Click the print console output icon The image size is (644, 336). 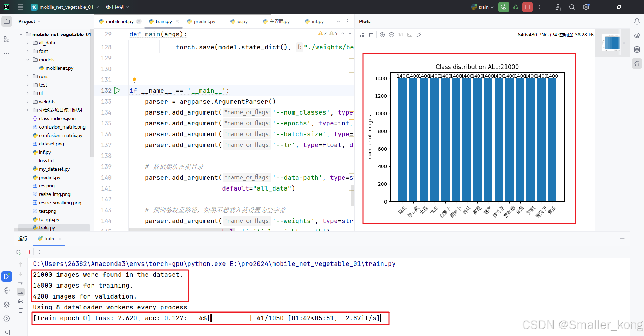(21, 301)
